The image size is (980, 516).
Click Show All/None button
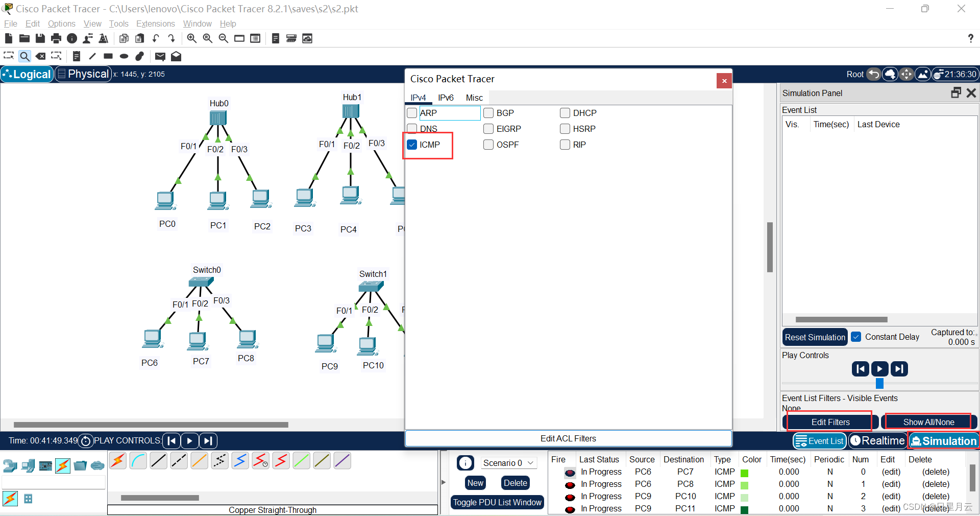[928, 422]
